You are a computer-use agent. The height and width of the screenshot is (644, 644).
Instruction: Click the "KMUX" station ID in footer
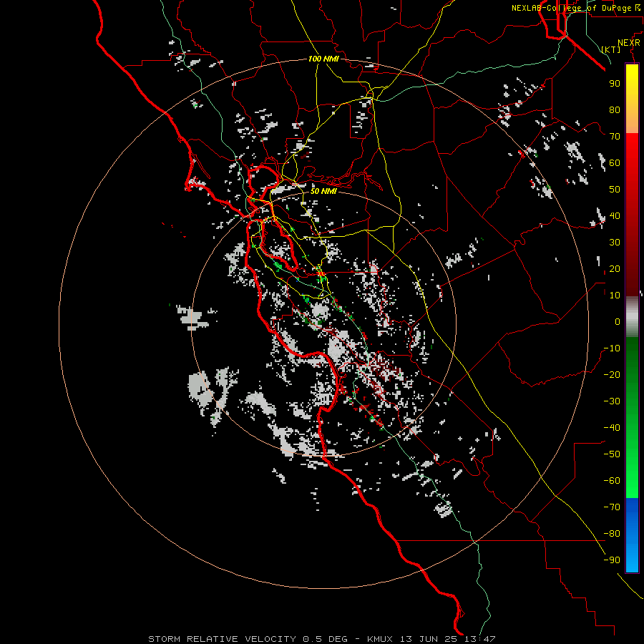point(380,639)
